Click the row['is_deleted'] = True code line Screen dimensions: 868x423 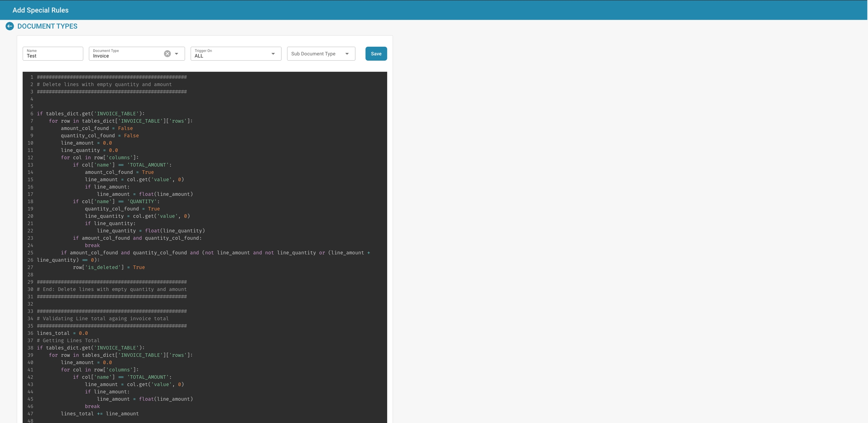click(109, 267)
